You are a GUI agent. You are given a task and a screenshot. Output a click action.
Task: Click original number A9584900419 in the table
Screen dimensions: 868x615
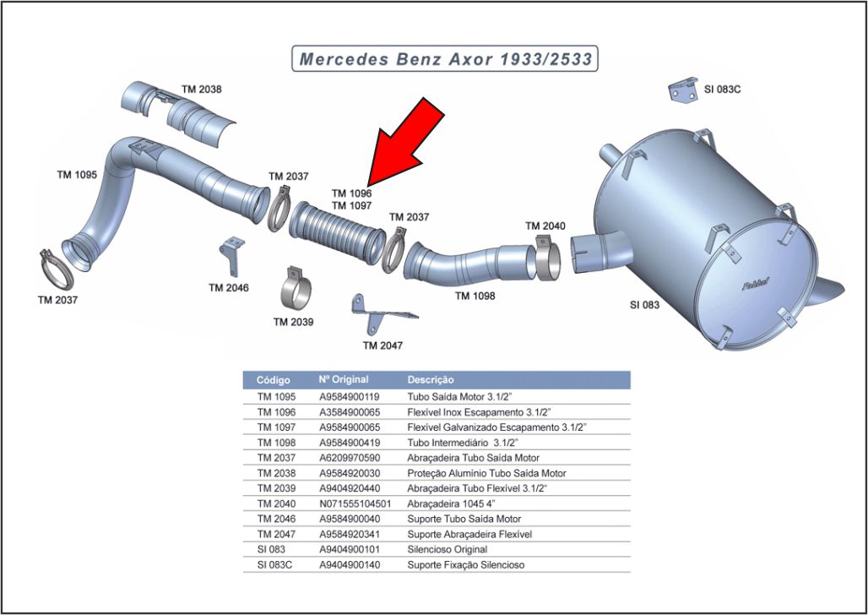pyautogui.click(x=350, y=443)
